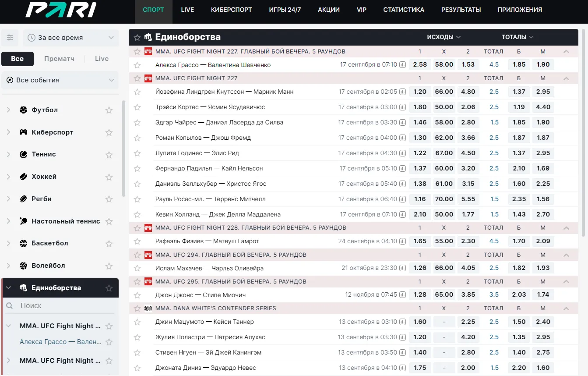588x376 pixels.
Task: Click the Теннис ball icon
Action: (24, 154)
